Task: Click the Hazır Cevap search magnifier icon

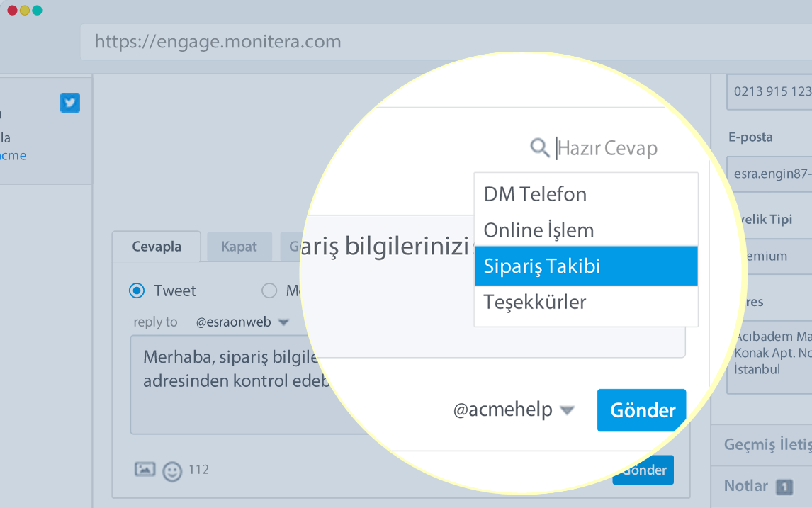Action: pos(540,147)
